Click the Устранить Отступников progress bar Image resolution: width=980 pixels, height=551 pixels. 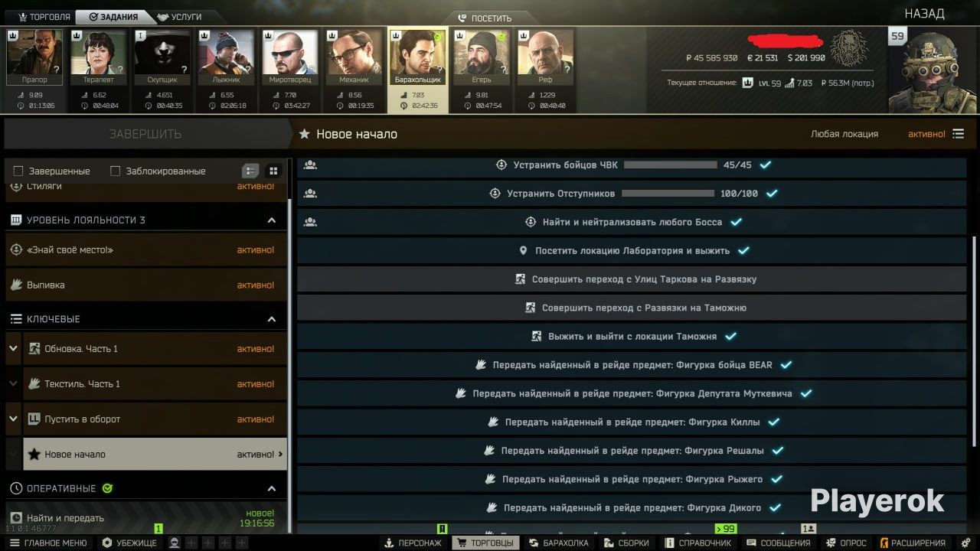tap(667, 194)
